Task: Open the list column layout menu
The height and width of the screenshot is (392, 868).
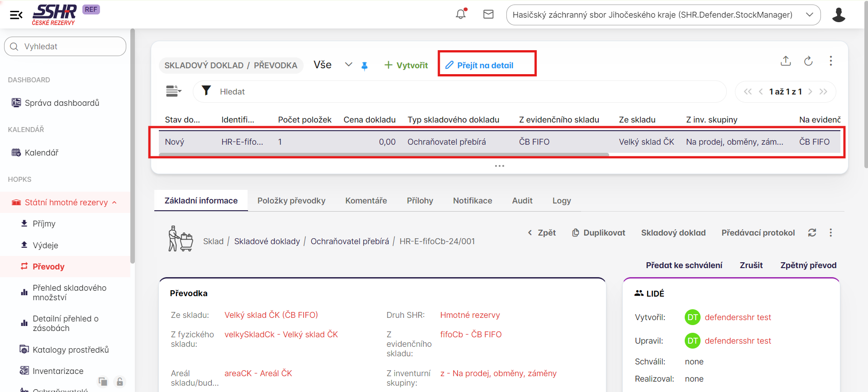Action: coord(173,91)
